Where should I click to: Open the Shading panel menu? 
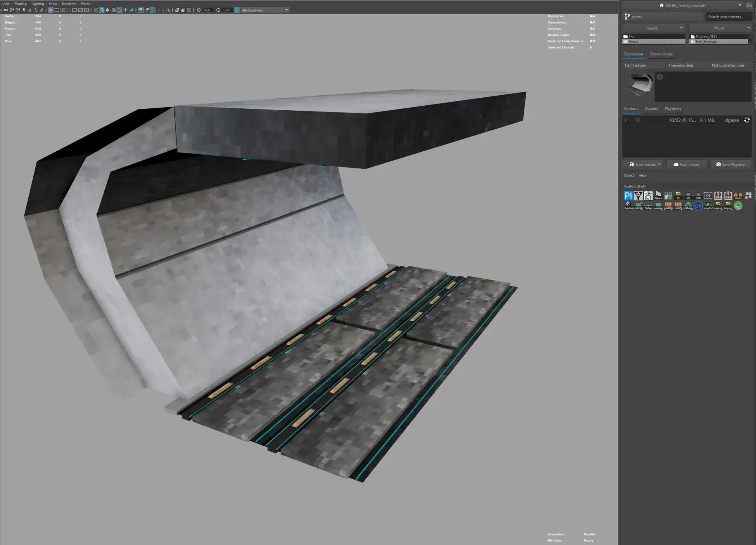click(x=20, y=4)
